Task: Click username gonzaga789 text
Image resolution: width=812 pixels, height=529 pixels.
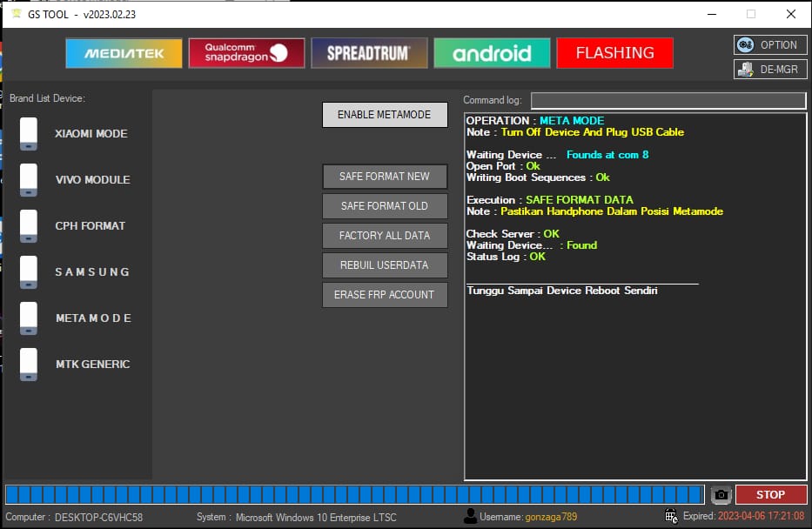Action: pos(551,517)
